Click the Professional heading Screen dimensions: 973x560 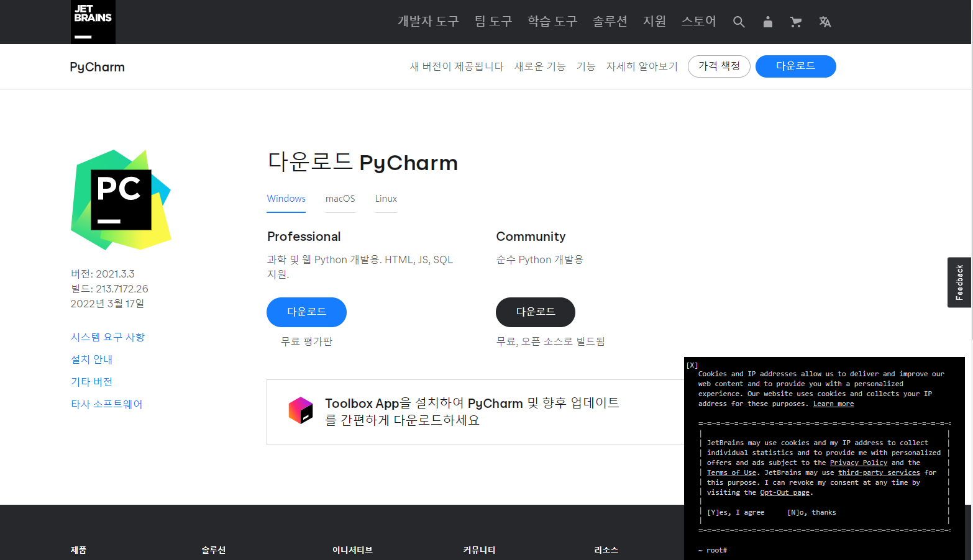(304, 237)
